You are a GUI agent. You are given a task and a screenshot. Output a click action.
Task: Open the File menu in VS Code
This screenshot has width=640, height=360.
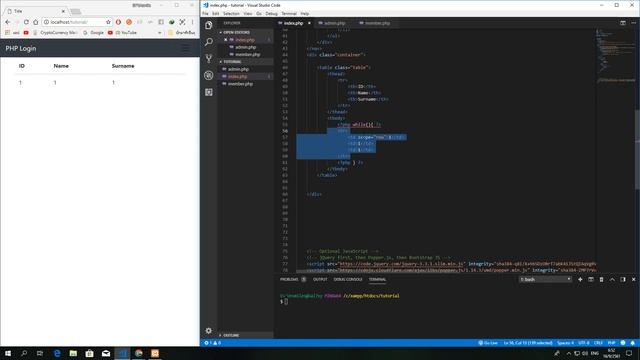coord(205,13)
